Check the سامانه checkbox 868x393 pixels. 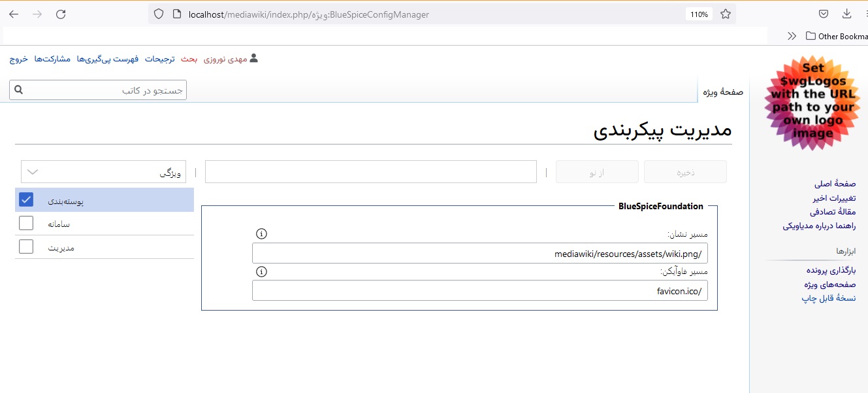point(26,224)
